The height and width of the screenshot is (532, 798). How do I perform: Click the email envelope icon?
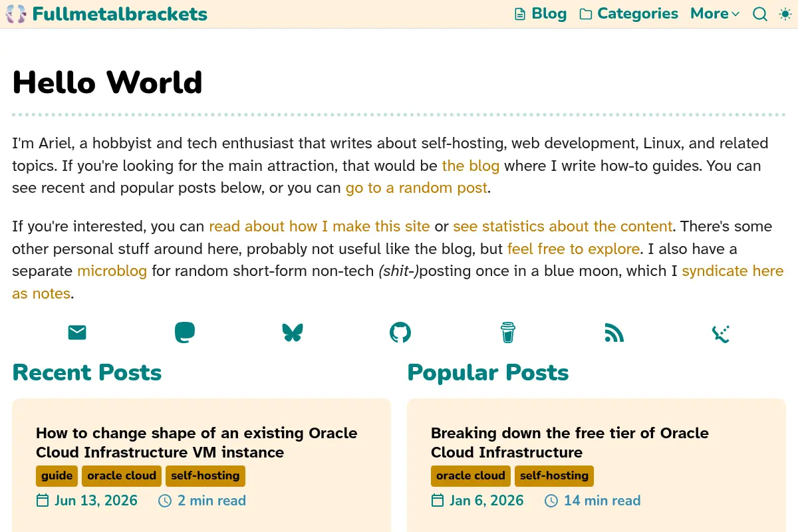coord(77,332)
